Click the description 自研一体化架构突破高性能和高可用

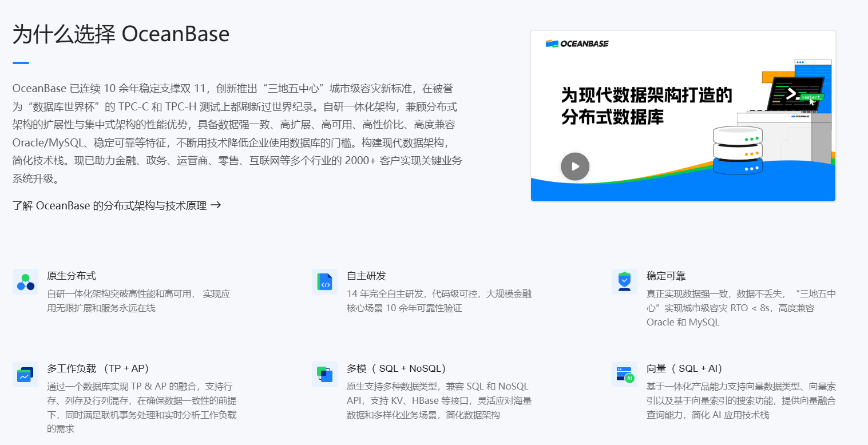pos(138,301)
